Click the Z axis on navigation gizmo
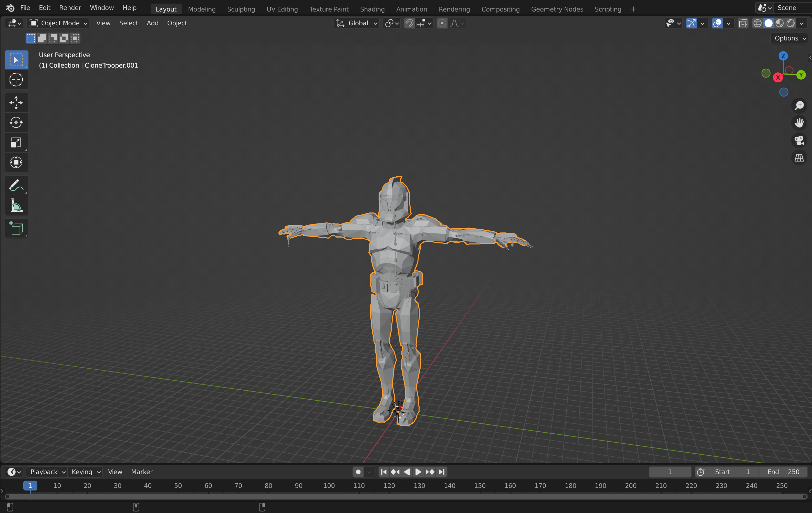The width and height of the screenshot is (812, 513). point(783,56)
